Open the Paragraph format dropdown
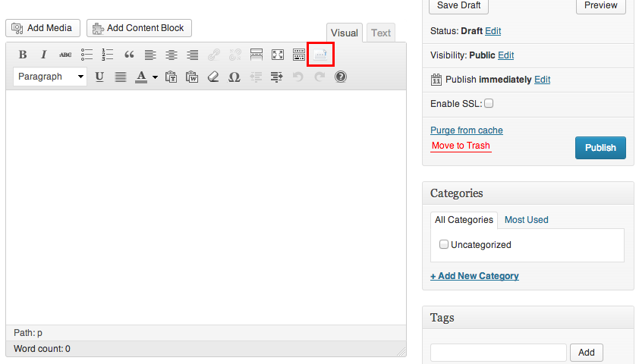639x364 pixels. click(50, 77)
